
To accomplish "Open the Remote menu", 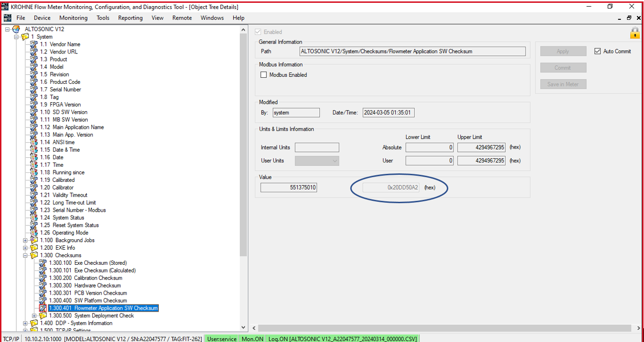I will 182,18.
